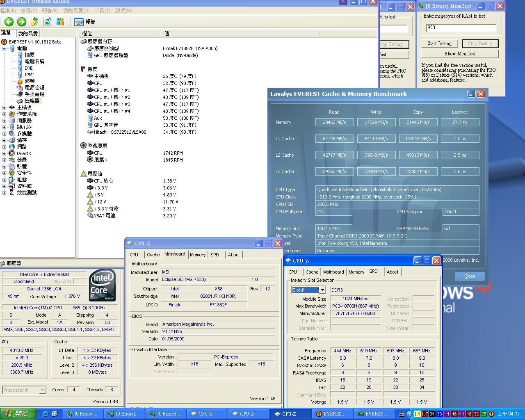525x420 pixels.
Task: Select the 網路 globe icon in tree
Action: tap(12, 147)
